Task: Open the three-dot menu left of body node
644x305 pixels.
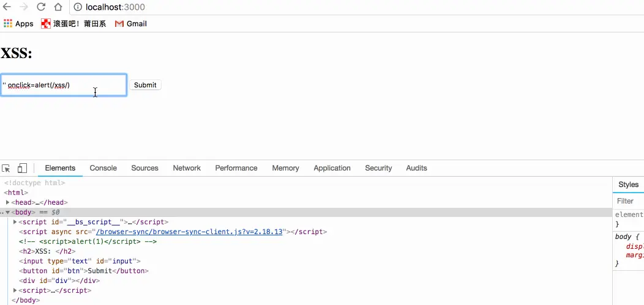Action: coord(1,212)
